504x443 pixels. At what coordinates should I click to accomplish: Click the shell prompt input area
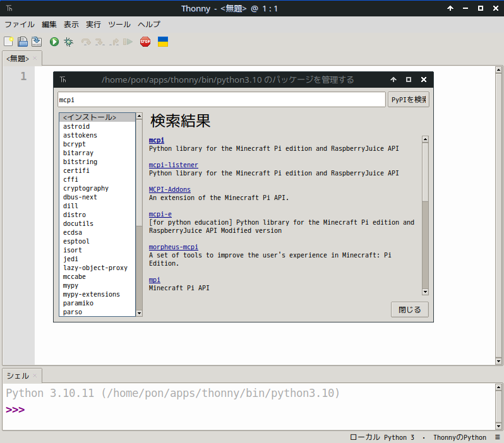point(249,410)
